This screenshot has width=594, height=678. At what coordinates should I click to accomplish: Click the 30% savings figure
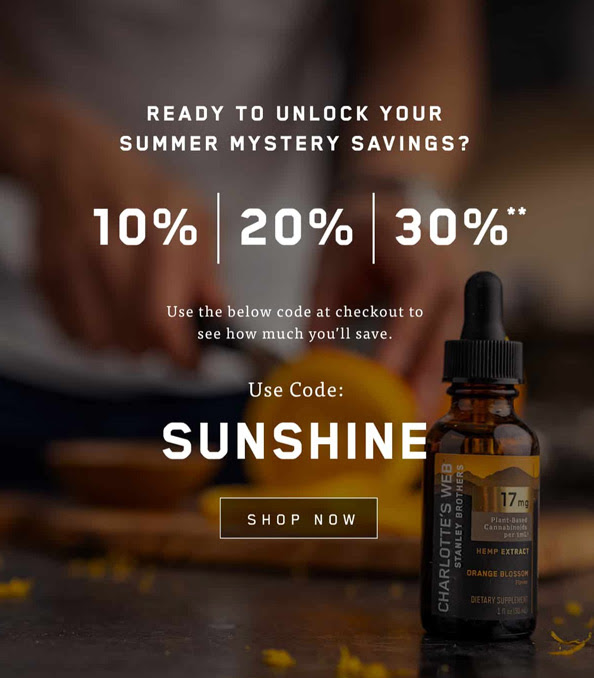pos(451,227)
